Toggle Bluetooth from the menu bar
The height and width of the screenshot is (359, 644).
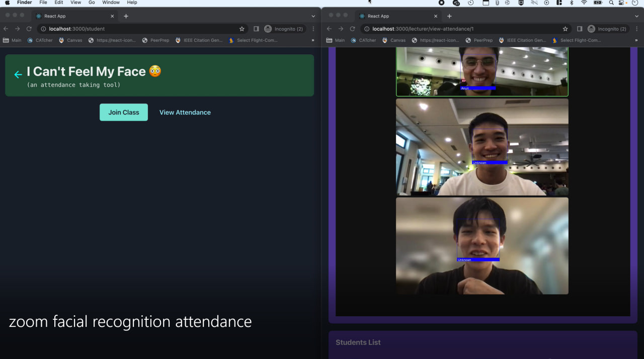point(572,3)
